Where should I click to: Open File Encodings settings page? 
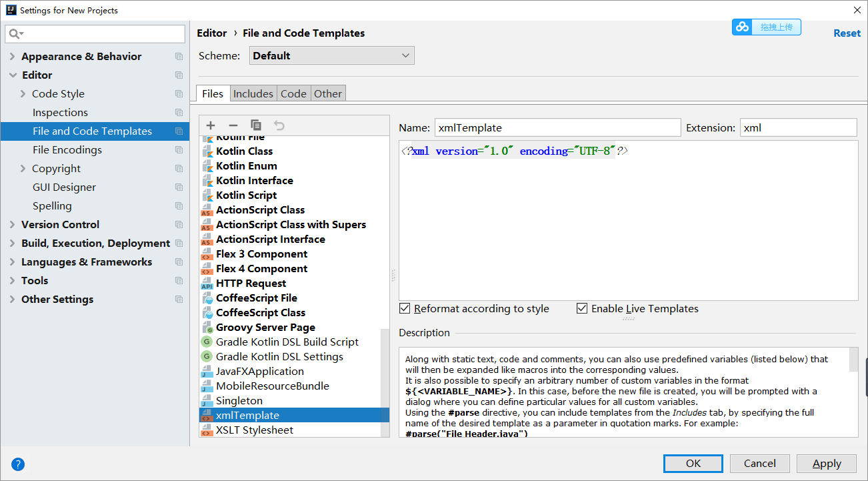[x=67, y=150]
